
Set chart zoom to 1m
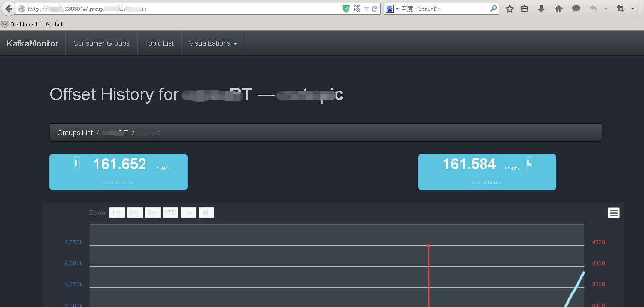[x=117, y=213]
